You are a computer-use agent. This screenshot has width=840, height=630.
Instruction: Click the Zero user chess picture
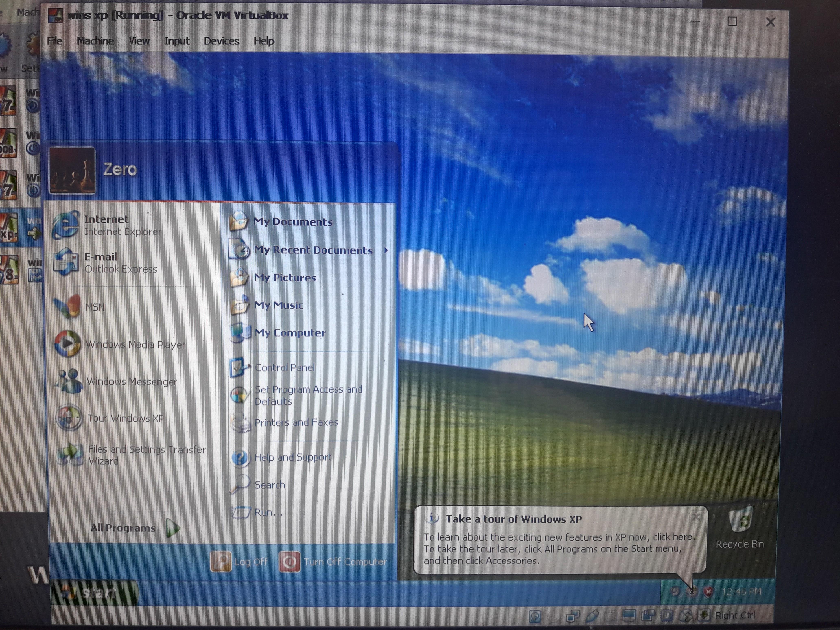pyautogui.click(x=72, y=170)
